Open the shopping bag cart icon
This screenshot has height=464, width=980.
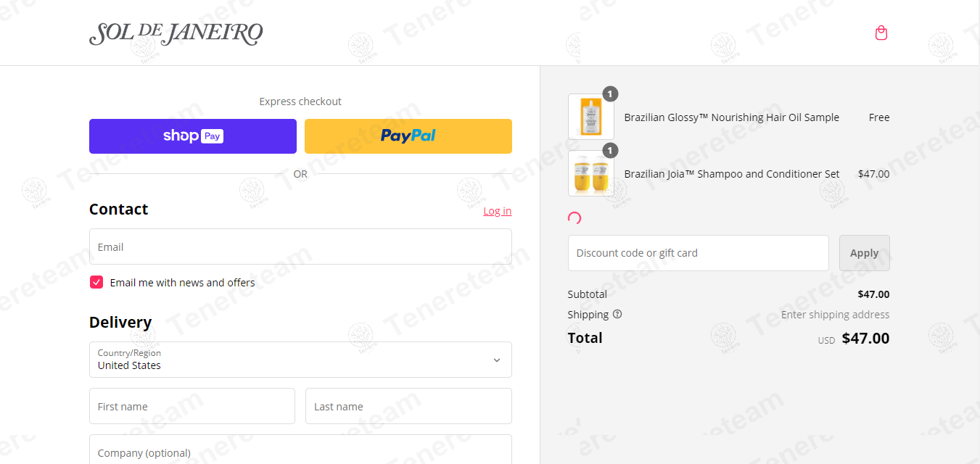[x=881, y=33]
